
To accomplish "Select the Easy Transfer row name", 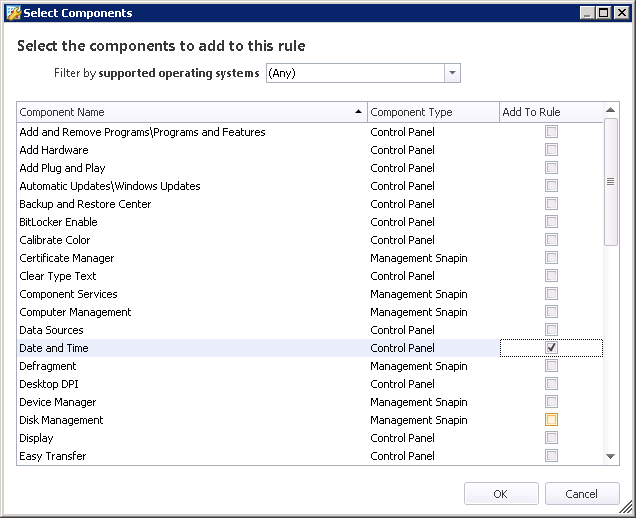I will (53, 456).
